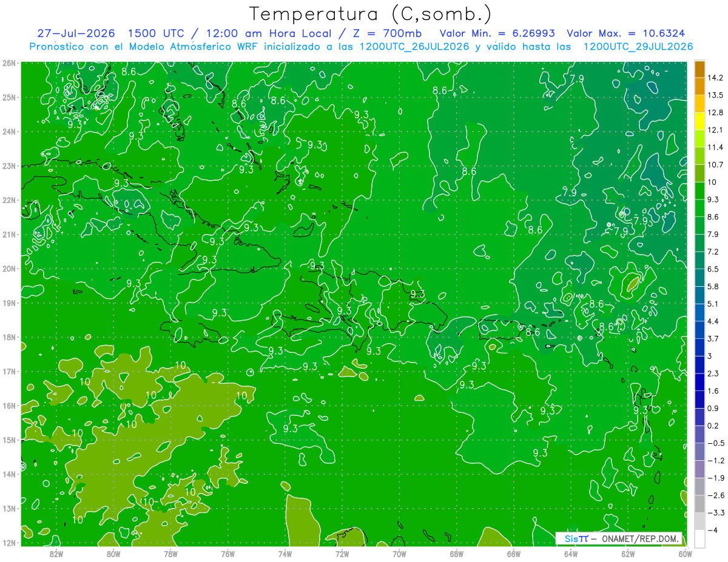Click the 26N latitude axis label
728x562 pixels.
tap(8, 63)
